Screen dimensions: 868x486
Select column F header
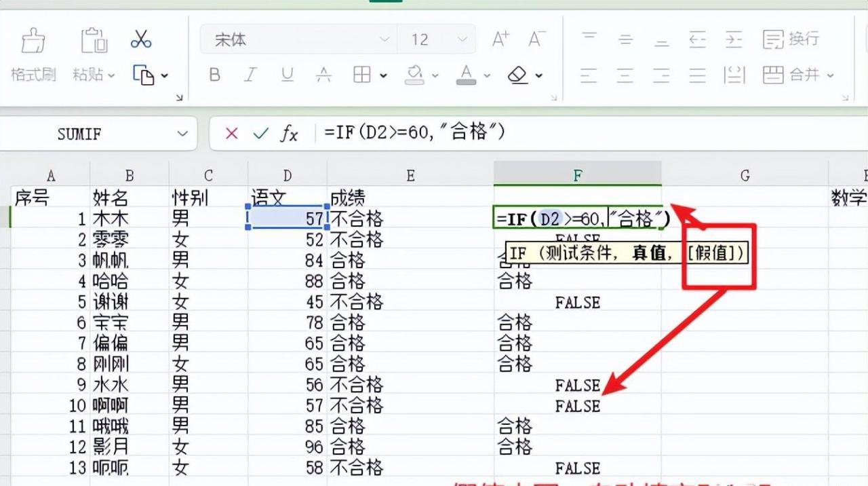(578, 176)
